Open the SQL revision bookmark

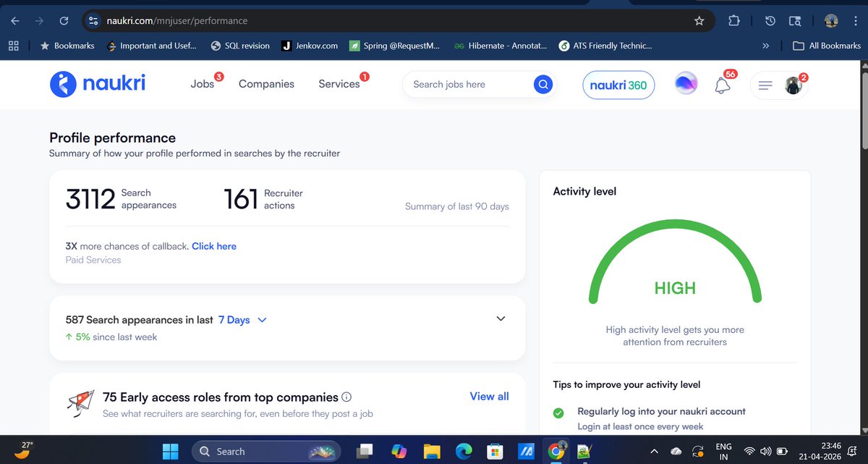(240, 46)
